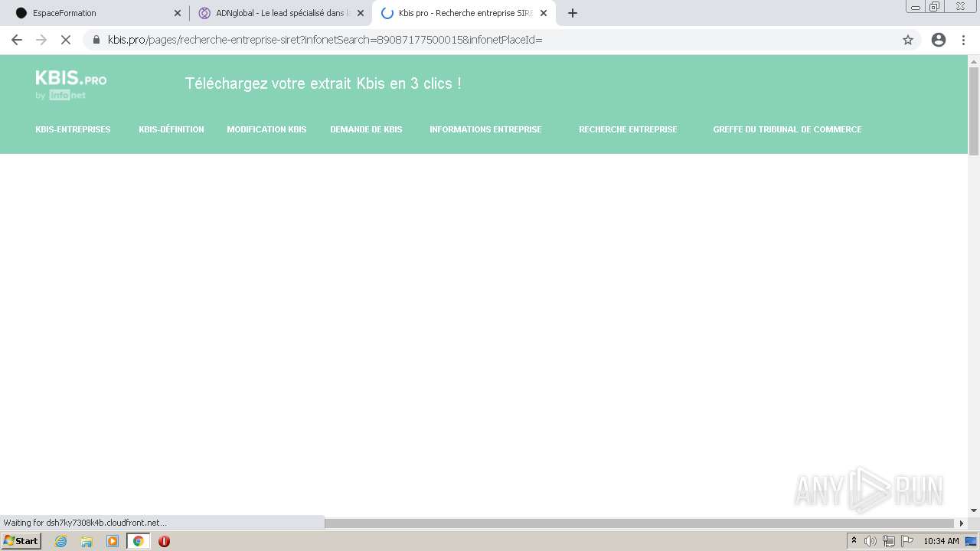This screenshot has height=551, width=980.
Task: Close the ADNglobal tab
Action: tap(361, 13)
